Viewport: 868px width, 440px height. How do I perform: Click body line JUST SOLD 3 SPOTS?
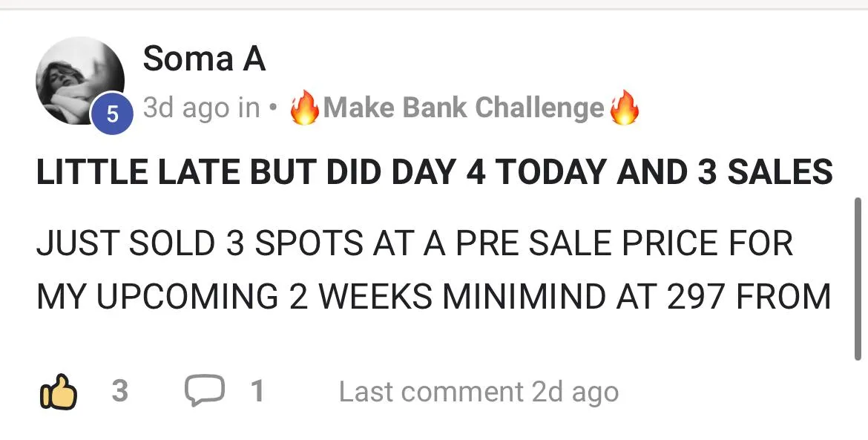pyautogui.click(x=415, y=243)
